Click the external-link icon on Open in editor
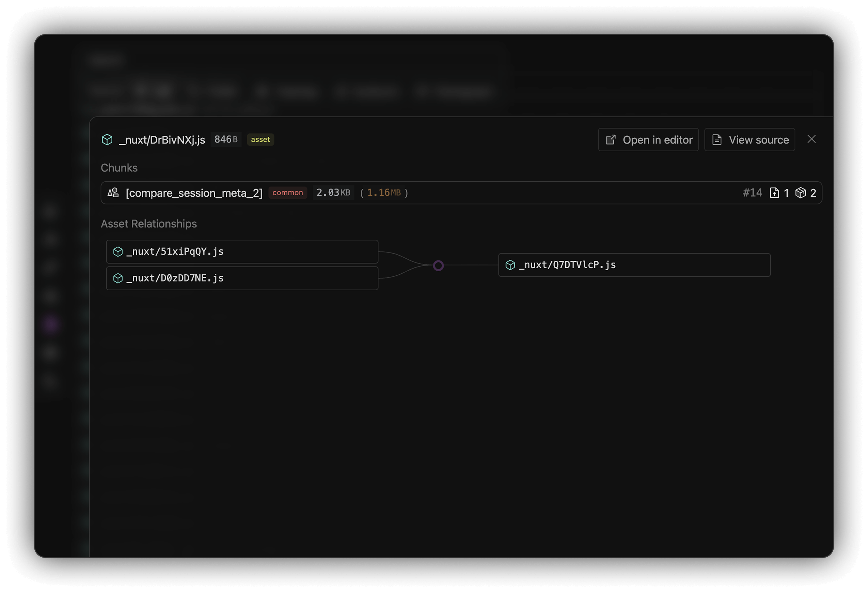 [611, 139]
